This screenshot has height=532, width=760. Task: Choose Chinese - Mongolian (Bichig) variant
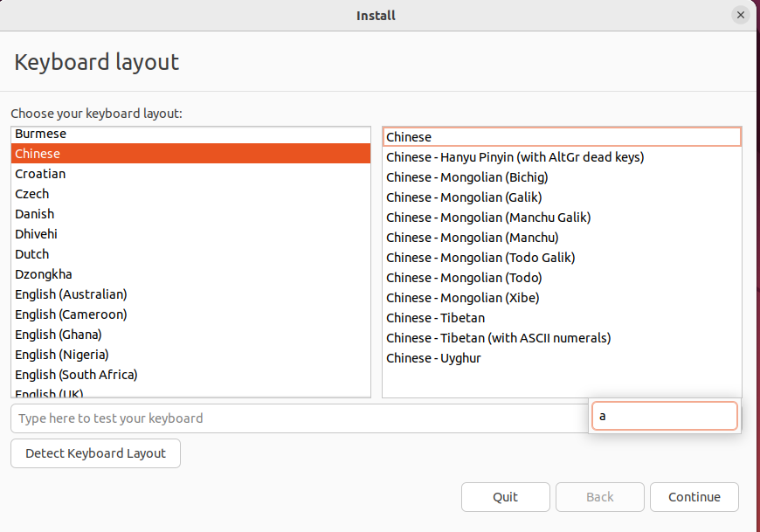(562, 177)
